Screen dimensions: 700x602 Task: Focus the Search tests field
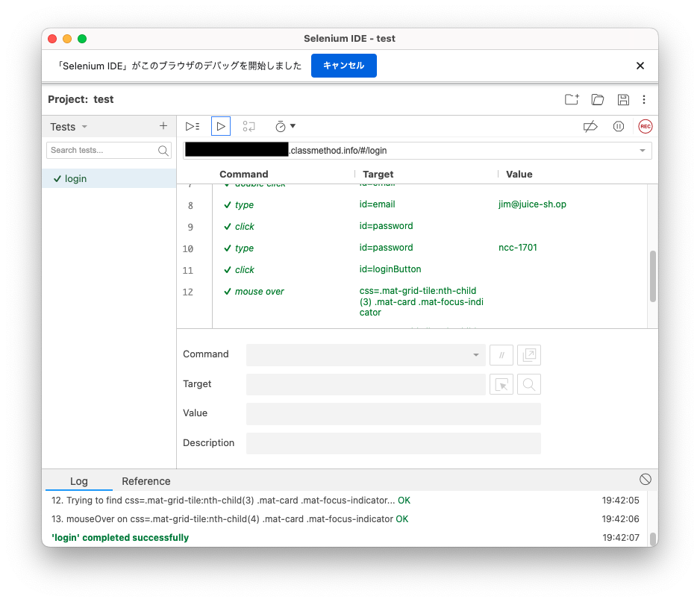(109, 151)
